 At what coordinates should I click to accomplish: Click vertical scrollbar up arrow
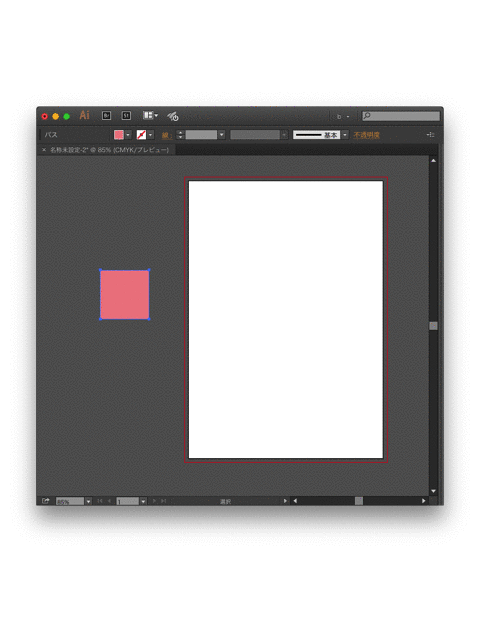coord(433,161)
